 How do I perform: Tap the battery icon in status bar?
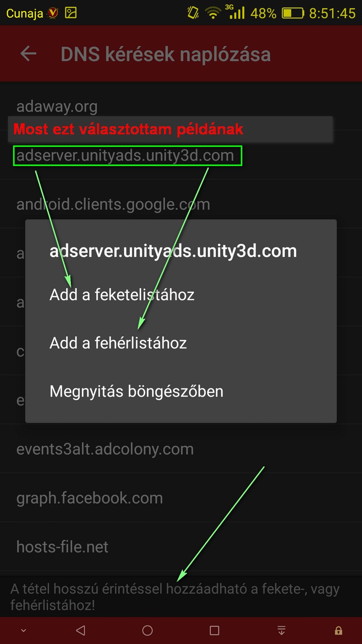[x=293, y=13]
